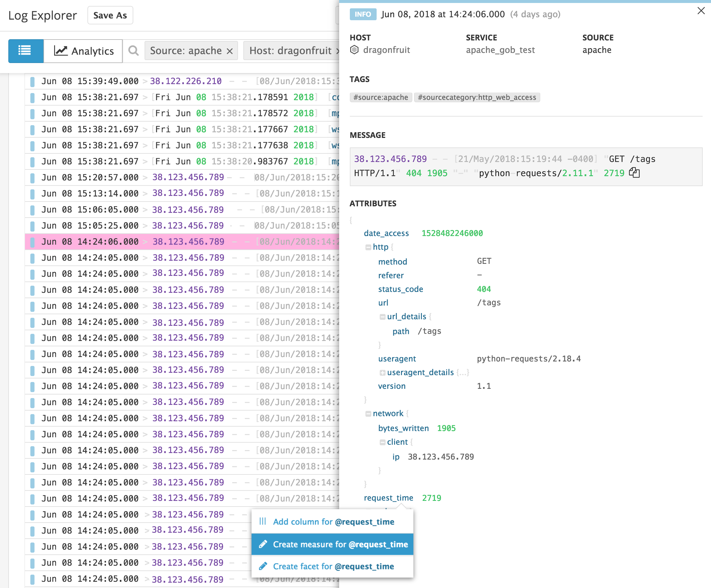Expand the useragent_details attribute
711x588 pixels.
[x=383, y=372]
